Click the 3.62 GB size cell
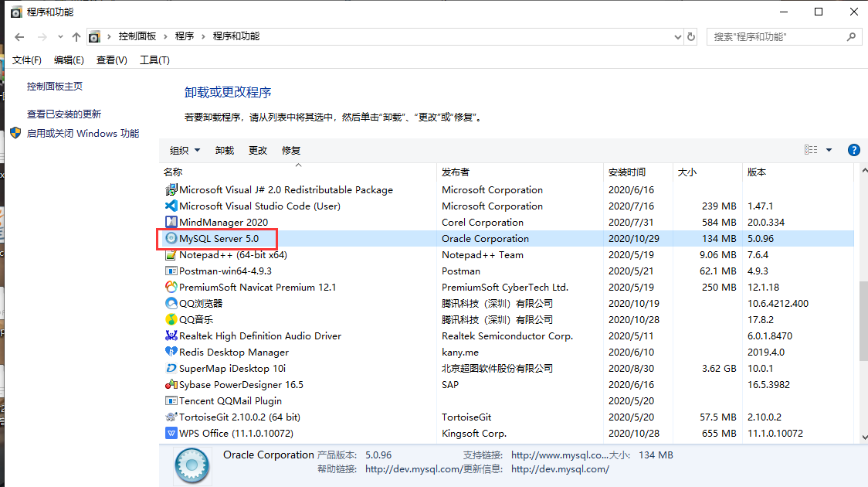This screenshot has height=487, width=868. pyautogui.click(x=718, y=369)
